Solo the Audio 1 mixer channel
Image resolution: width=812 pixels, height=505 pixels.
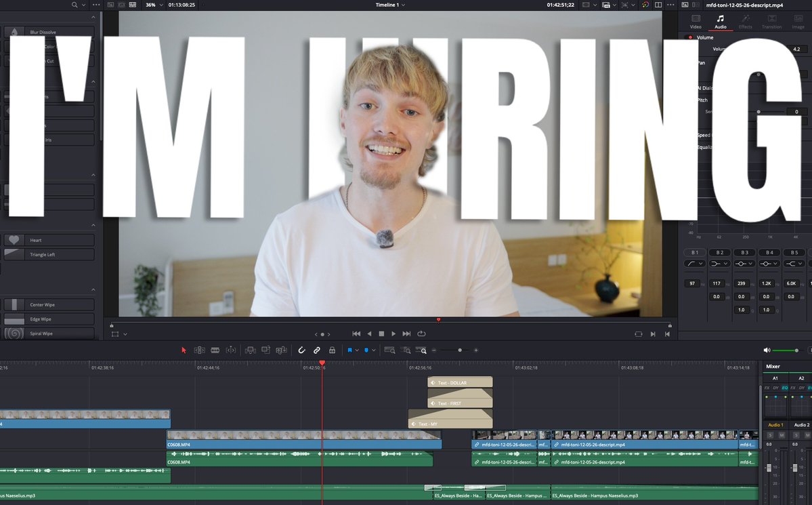click(770, 435)
